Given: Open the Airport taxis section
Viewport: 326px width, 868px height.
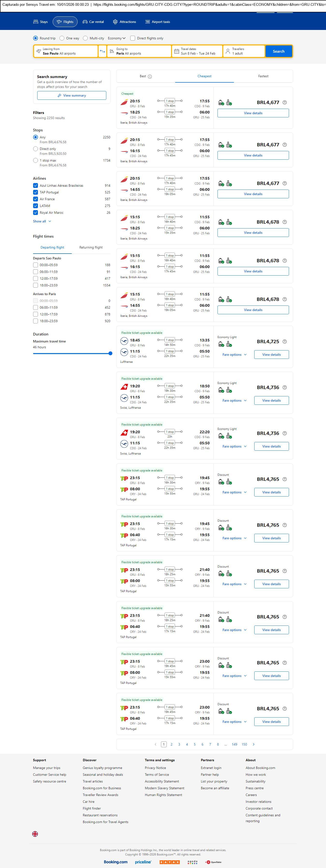Looking at the screenshot, I should (157, 22).
